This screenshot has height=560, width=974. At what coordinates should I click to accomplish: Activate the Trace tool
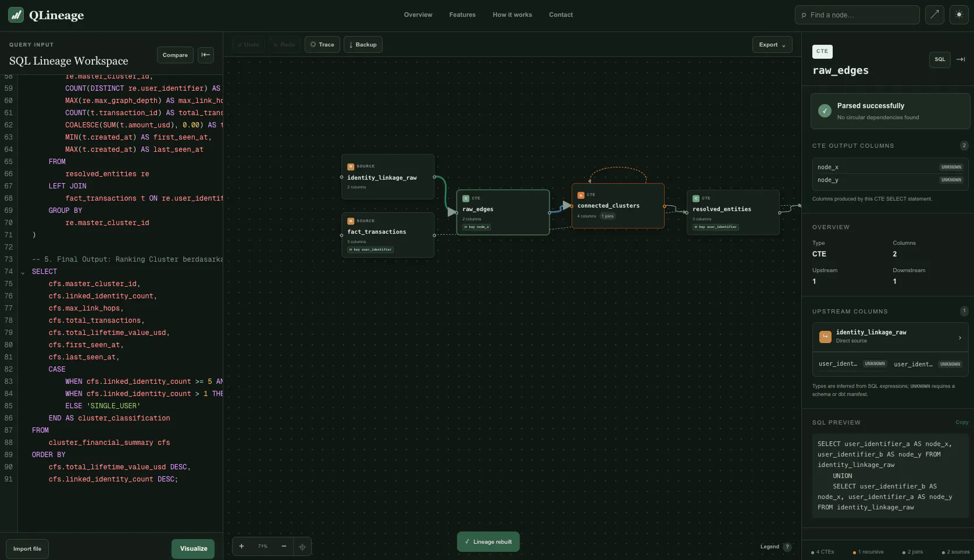[322, 45]
